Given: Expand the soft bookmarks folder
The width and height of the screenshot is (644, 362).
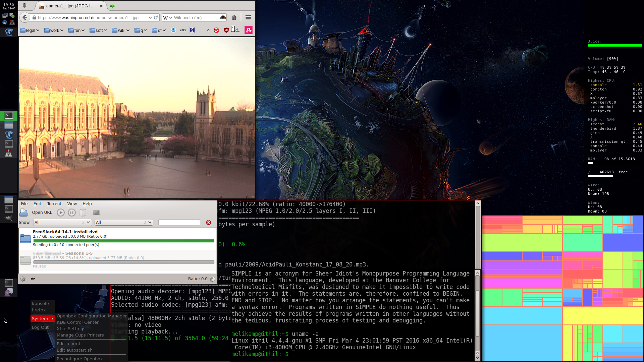Looking at the screenshot, I should coord(98,30).
